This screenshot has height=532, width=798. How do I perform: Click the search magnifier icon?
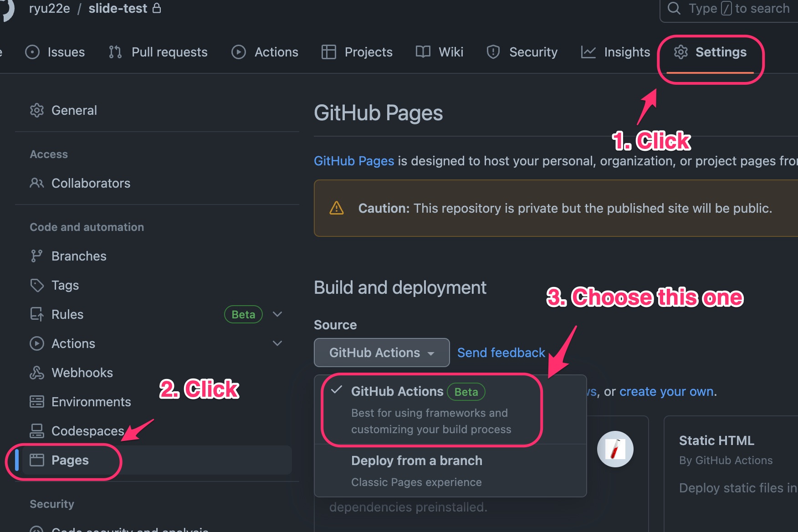[x=674, y=8]
